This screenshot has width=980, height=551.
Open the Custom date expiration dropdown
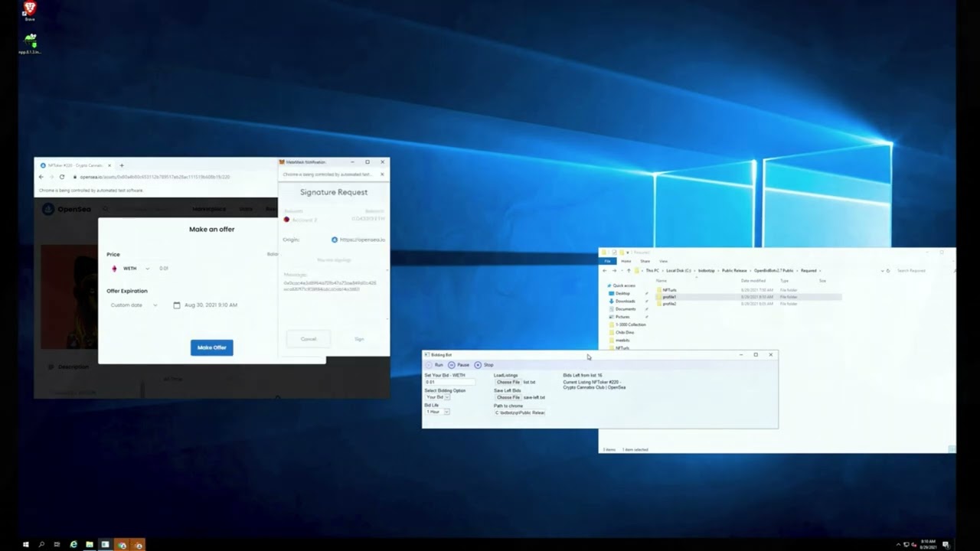pos(134,305)
